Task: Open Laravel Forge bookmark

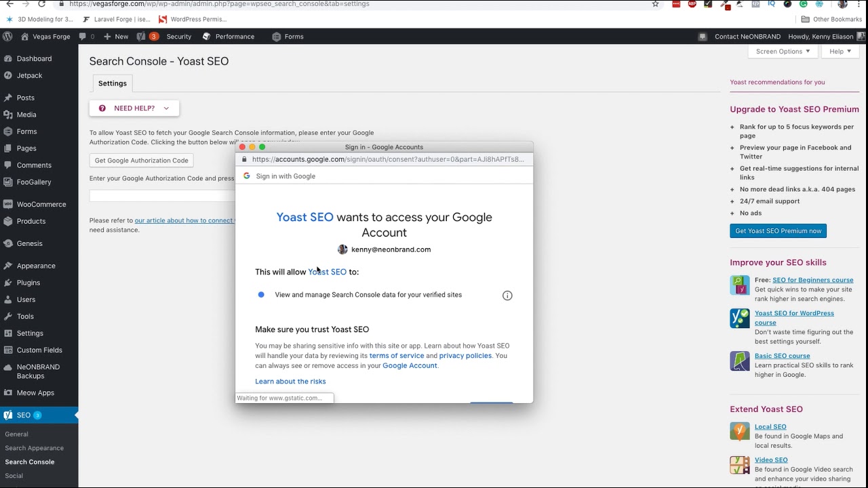Action: (x=117, y=20)
